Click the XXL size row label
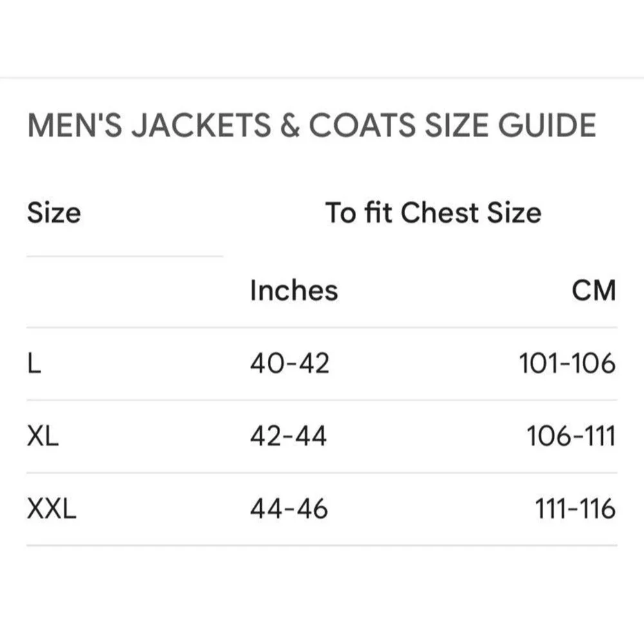Image resolution: width=644 pixels, height=644 pixels. point(52,509)
